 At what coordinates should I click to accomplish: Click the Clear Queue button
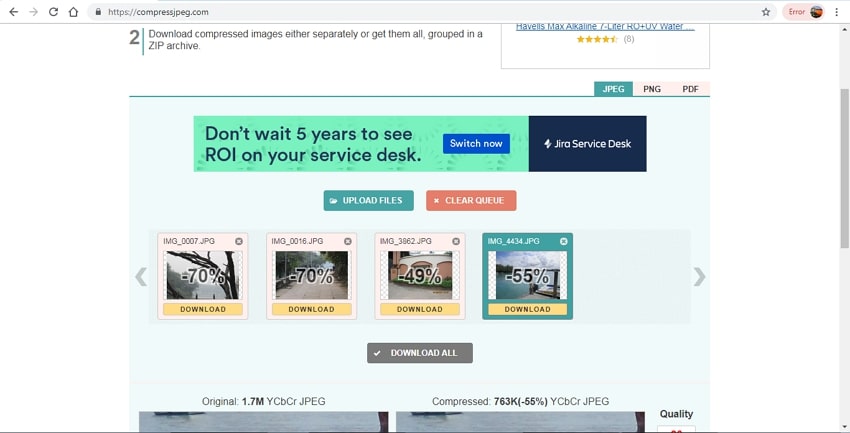(x=471, y=200)
